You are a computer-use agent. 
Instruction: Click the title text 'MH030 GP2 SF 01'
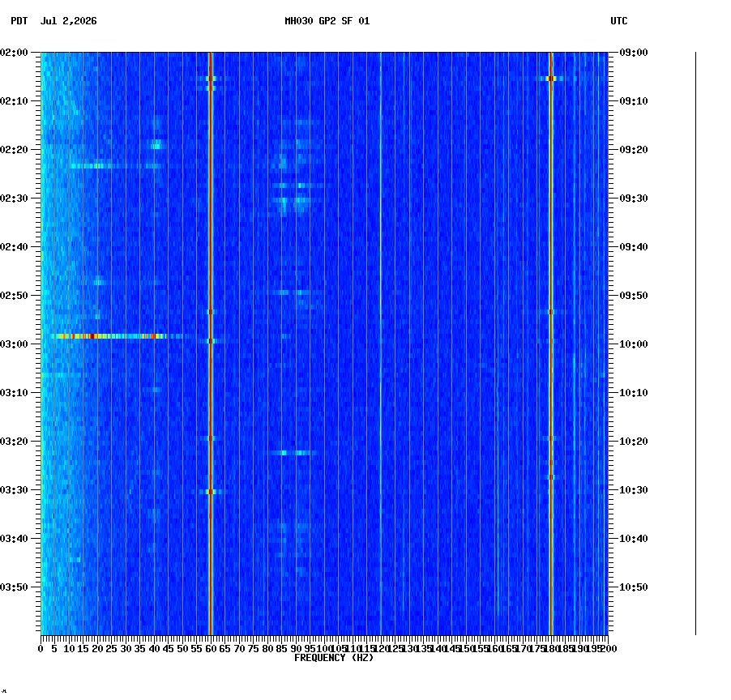[327, 21]
